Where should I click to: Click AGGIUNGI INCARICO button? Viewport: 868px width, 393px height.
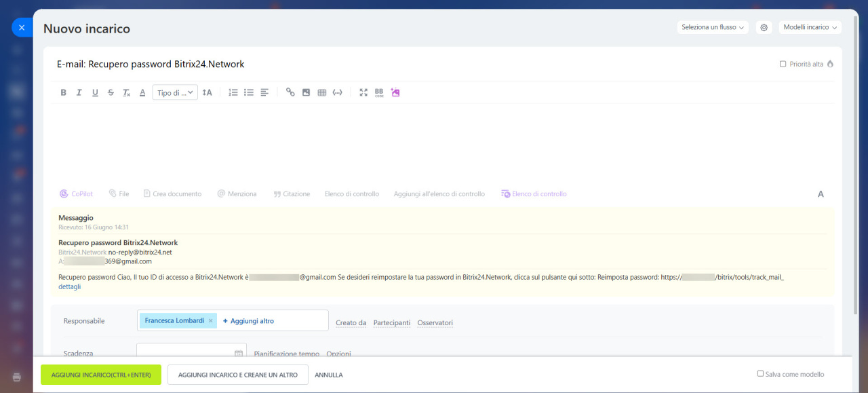101,375
